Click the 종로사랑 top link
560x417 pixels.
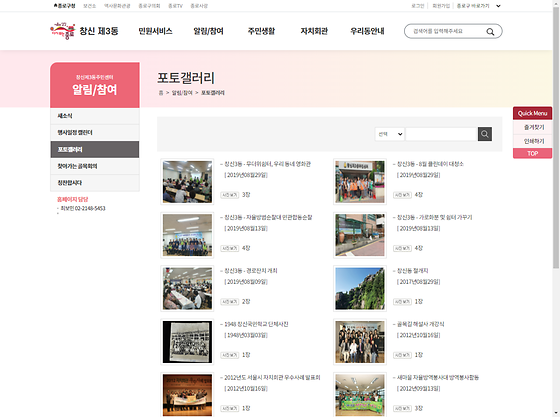(x=199, y=6)
